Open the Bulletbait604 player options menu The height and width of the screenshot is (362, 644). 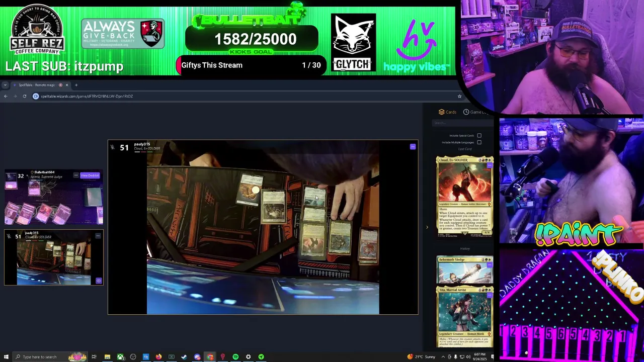[76, 175]
